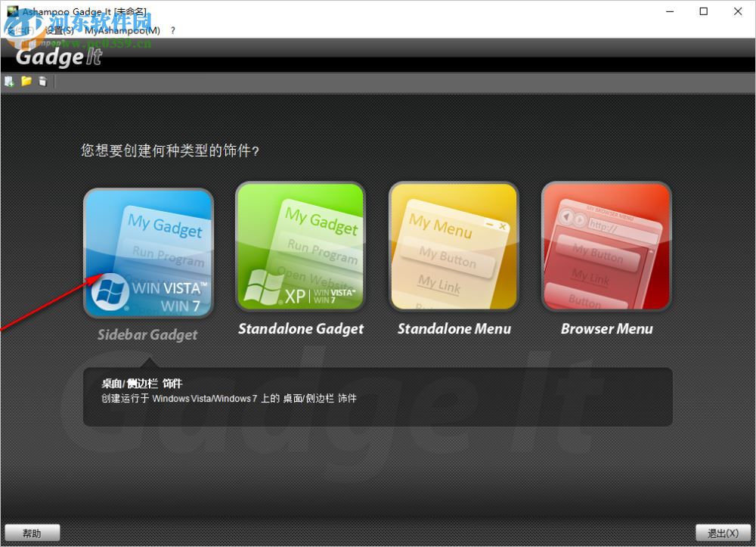
Task: Open the ? help menu
Action: click(x=171, y=30)
